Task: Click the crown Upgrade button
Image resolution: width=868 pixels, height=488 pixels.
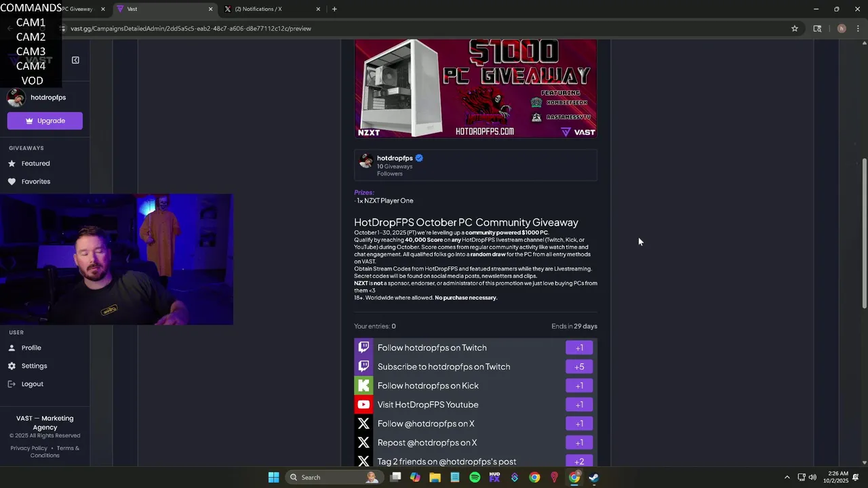Action: pos(45,121)
